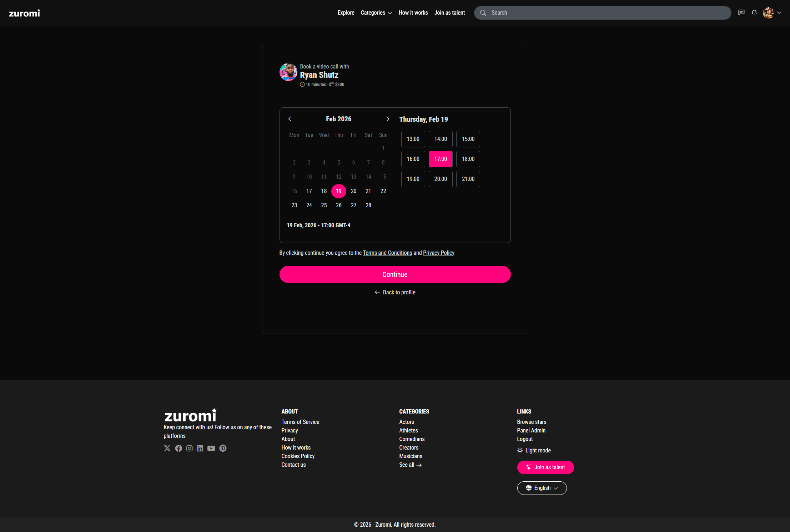
Task: Toggle Light mode in footer
Action: (x=534, y=450)
